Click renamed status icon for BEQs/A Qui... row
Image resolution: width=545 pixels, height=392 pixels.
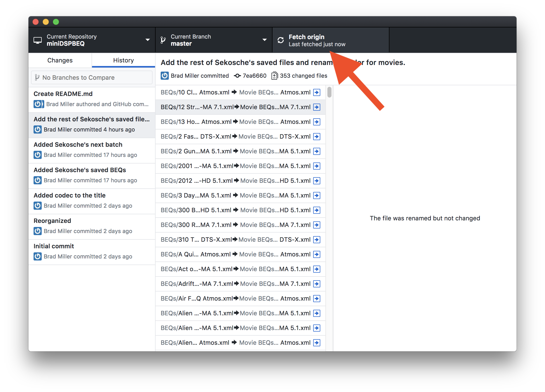(317, 254)
